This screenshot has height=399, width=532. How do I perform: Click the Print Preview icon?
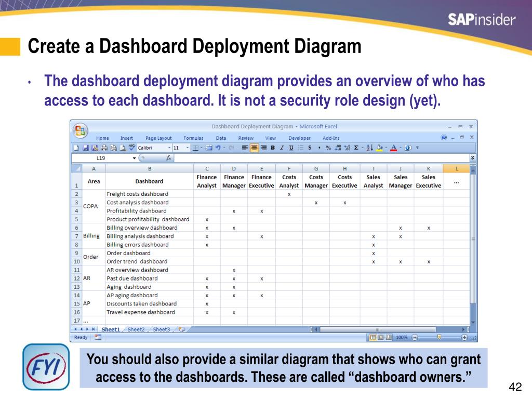click(123, 148)
